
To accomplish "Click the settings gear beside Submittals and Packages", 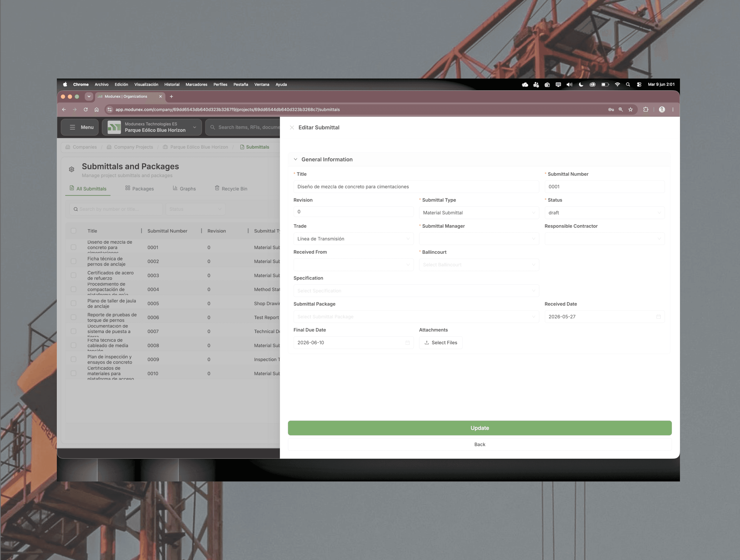I will pyautogui.click(x=72, y=169).
